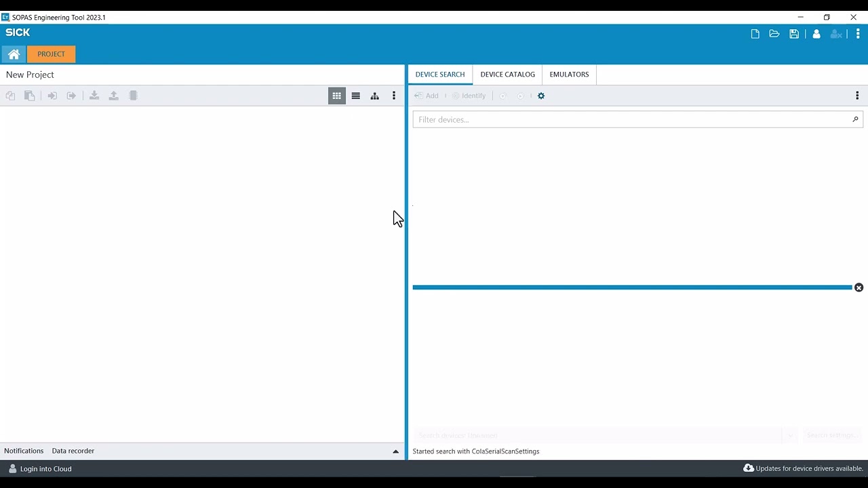Image resolution: width=868 pixels, height=488 pixels.
Task: Open the main three-dot menu in header
Action: pos(858,34)
